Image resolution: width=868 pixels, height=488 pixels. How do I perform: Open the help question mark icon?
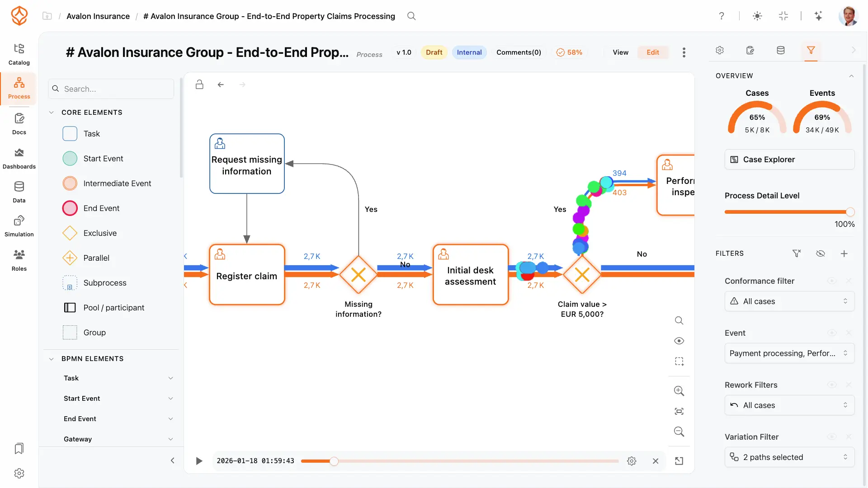click(x=722, y=16)
